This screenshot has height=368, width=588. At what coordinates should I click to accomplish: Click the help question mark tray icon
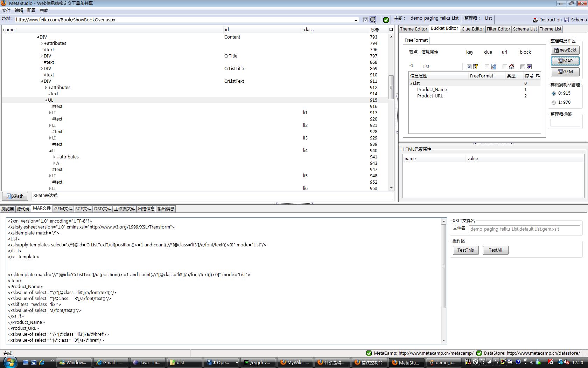point(518,362)
